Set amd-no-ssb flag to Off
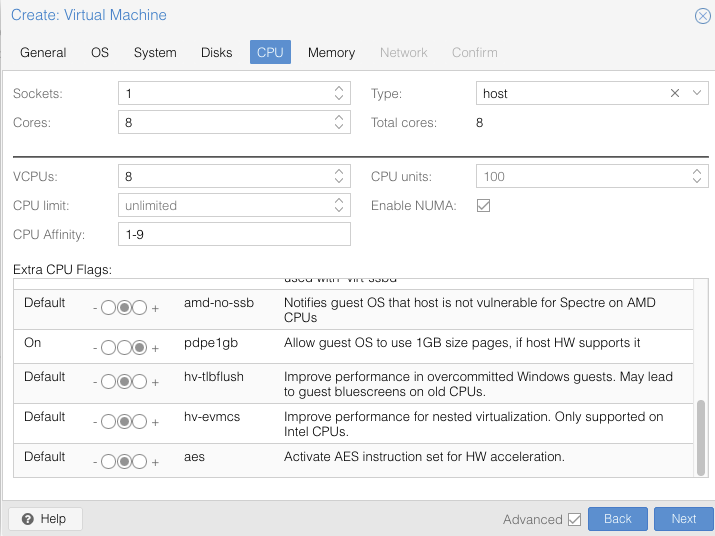Viewport: 715px width, 536px height. [x=109, y=308]
